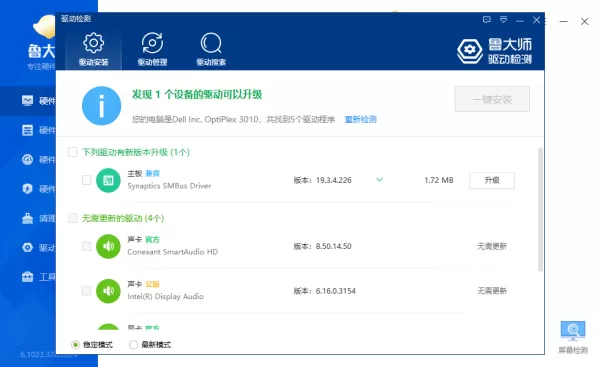Tick the Synaptics SMBus Driver checkbox
Screen dimensions: 600x367
click(86, 180)
